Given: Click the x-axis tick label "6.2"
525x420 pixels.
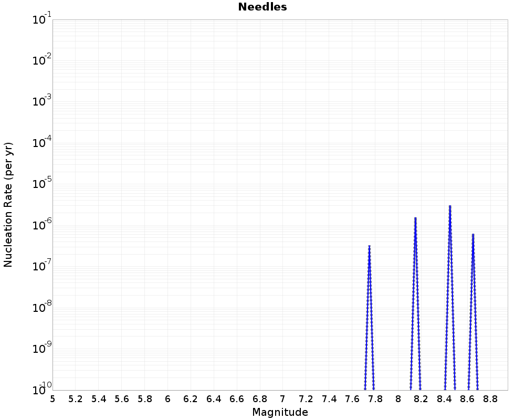Looking at the screenshot, I should tap(191, 399).
